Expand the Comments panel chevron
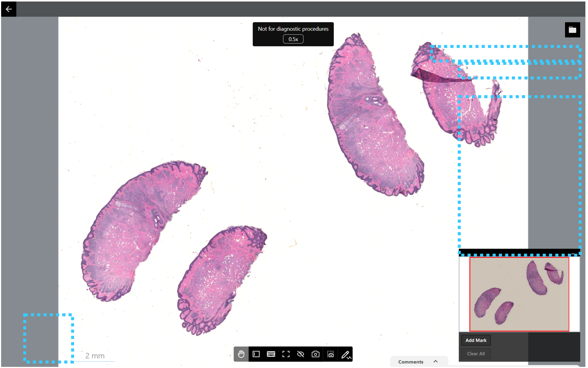Screen dimensions: 588x368 (436, 361)
